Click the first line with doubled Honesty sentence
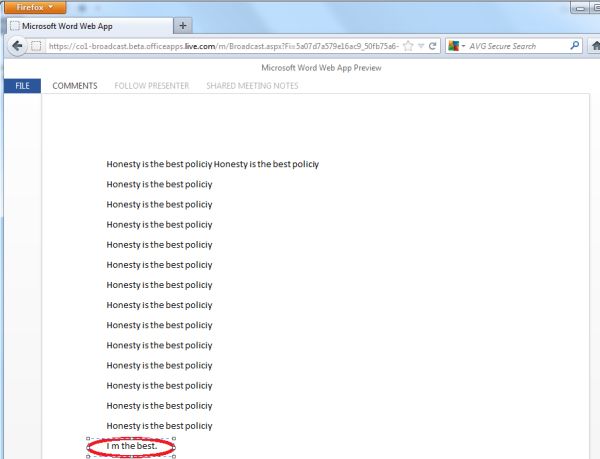 213,164
